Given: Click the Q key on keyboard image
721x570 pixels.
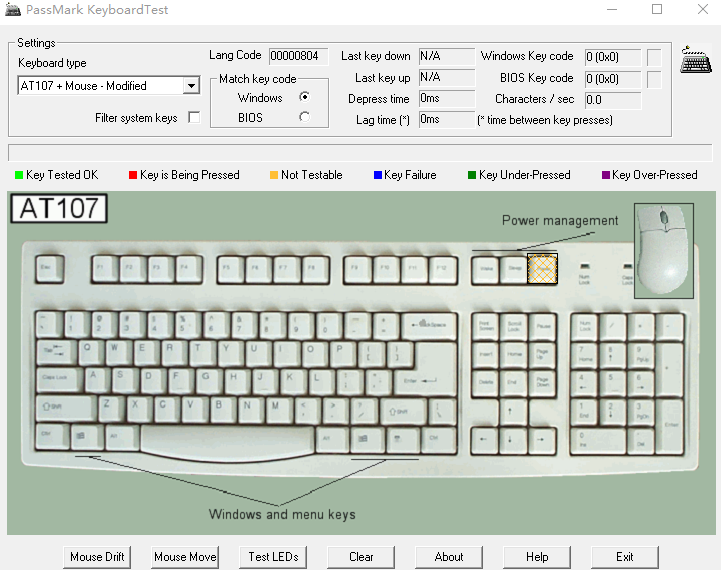Looking at the screenshot, I should 90,353.
